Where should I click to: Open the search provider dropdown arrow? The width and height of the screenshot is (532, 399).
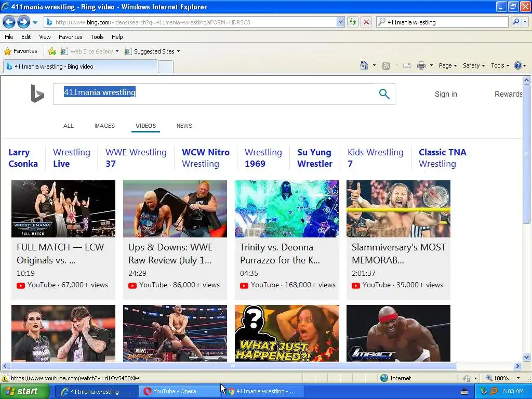(x=525, y=22)
